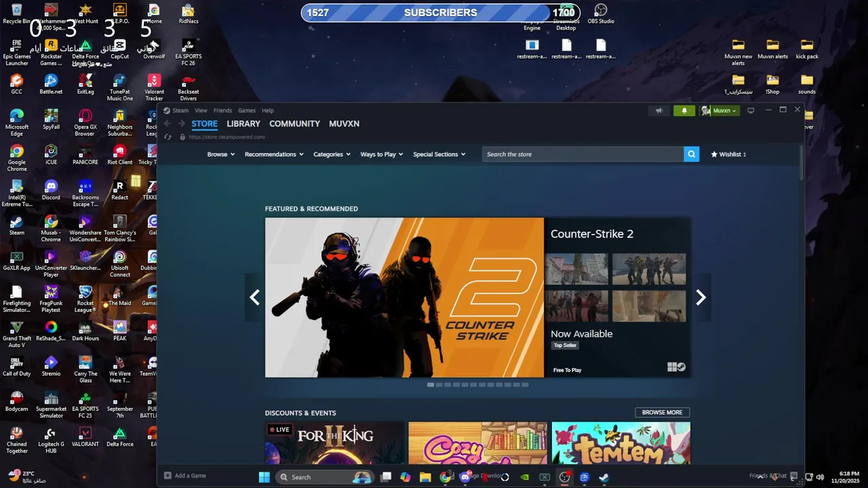Open the Call of Duty shortcut

pos(17,366)
